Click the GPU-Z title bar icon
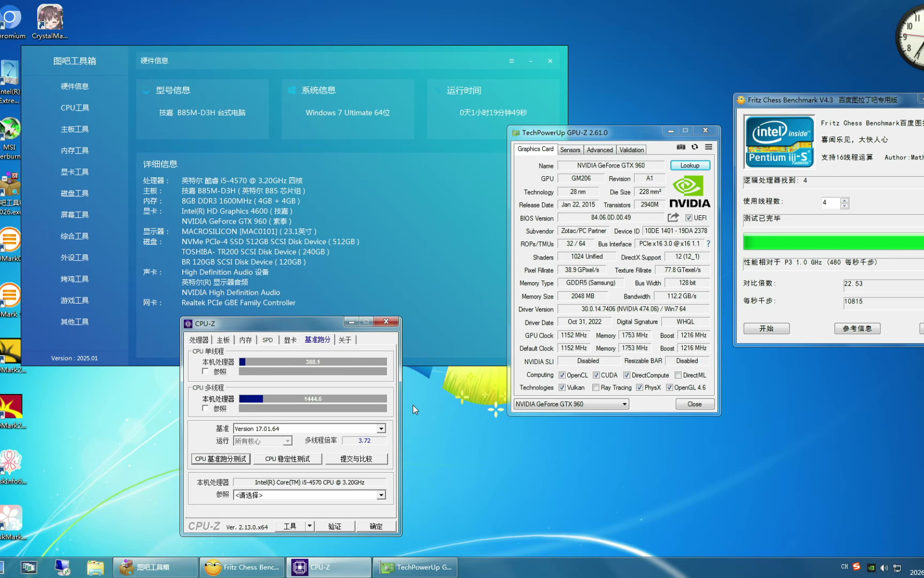The image size is (924, 578). pyautogui.click(x=516, y=133)
